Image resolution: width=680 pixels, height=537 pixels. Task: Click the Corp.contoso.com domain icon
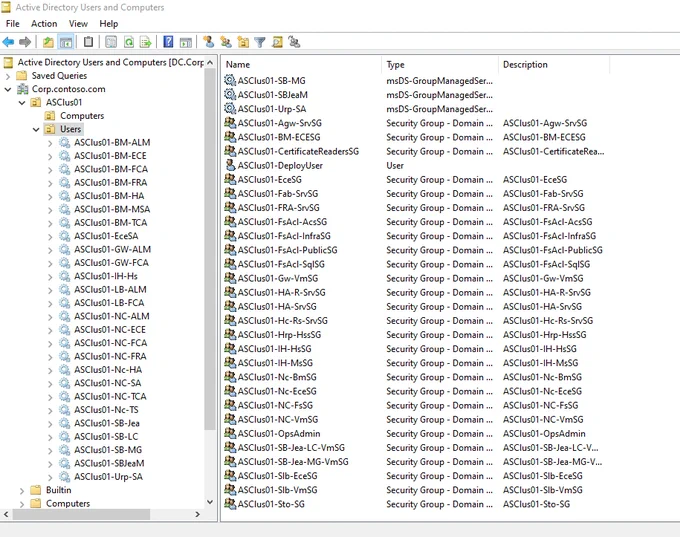point(23,89)
